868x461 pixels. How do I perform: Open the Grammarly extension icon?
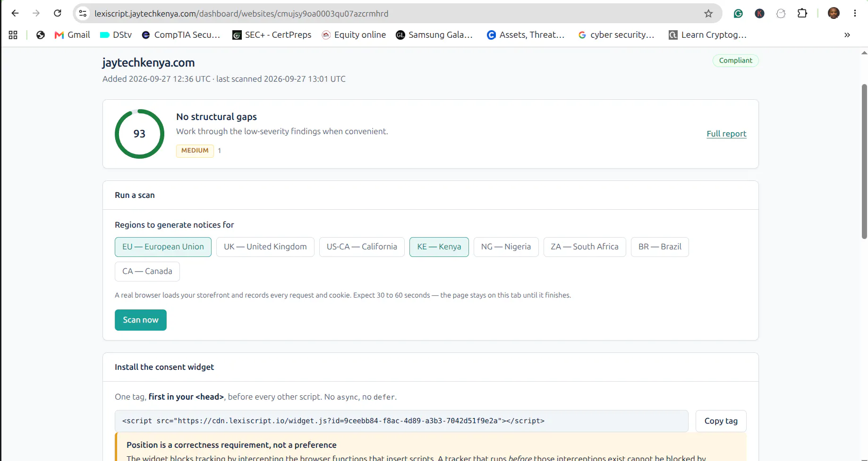tap(738, 14)
